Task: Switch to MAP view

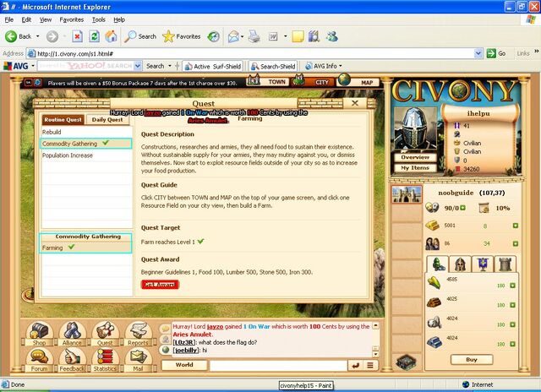Action: (x=358, y=82)
